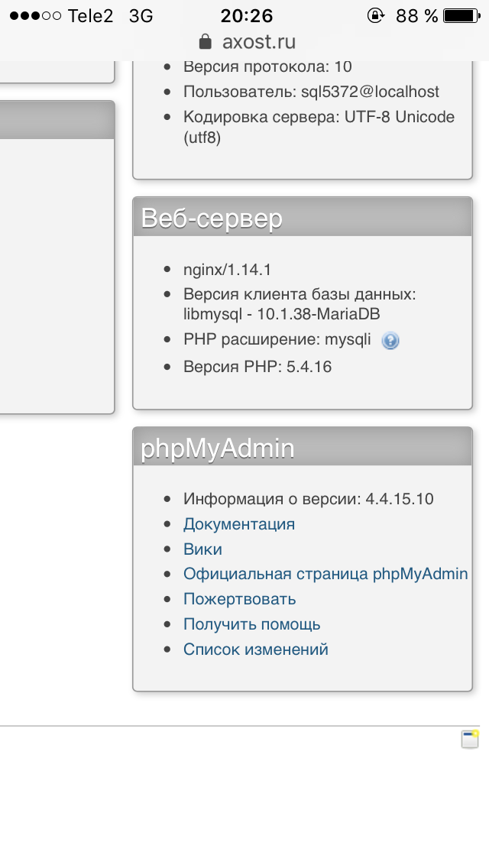The width and height of the screenshot is (489, 868).
Task: Tap the axost.ru address field
Action: 246,41
